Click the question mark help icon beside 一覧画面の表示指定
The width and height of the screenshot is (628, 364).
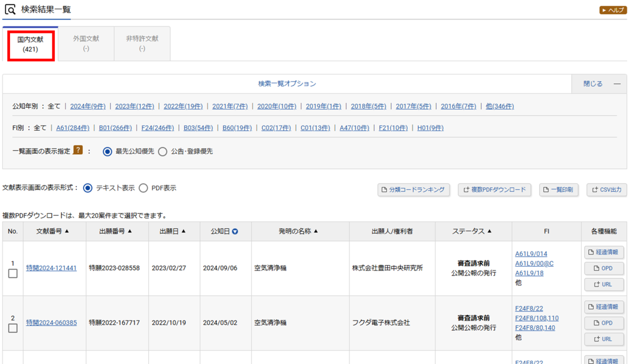[x=78, y=151]
